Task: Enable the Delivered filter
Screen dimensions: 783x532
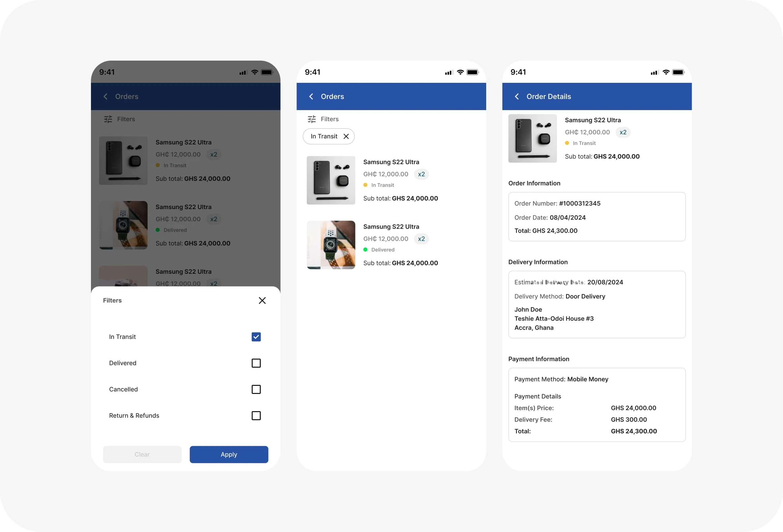Action: point(256,363)
